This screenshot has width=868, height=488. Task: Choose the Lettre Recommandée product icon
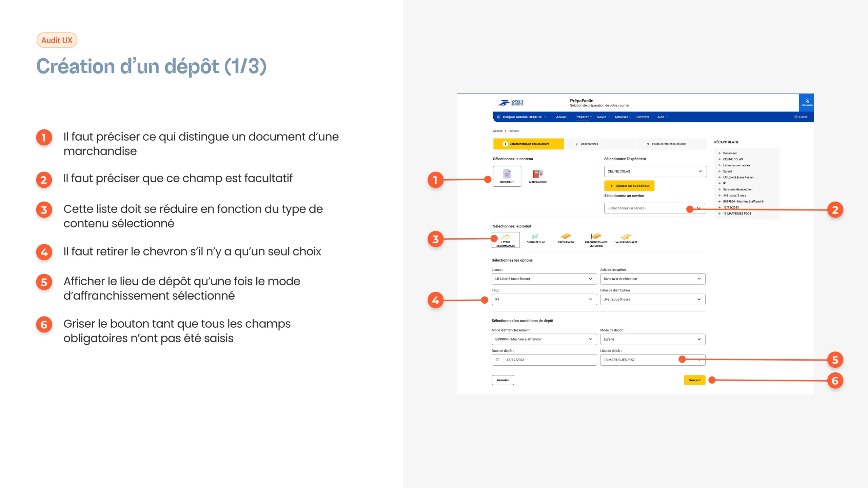click(x=506, y=237)
